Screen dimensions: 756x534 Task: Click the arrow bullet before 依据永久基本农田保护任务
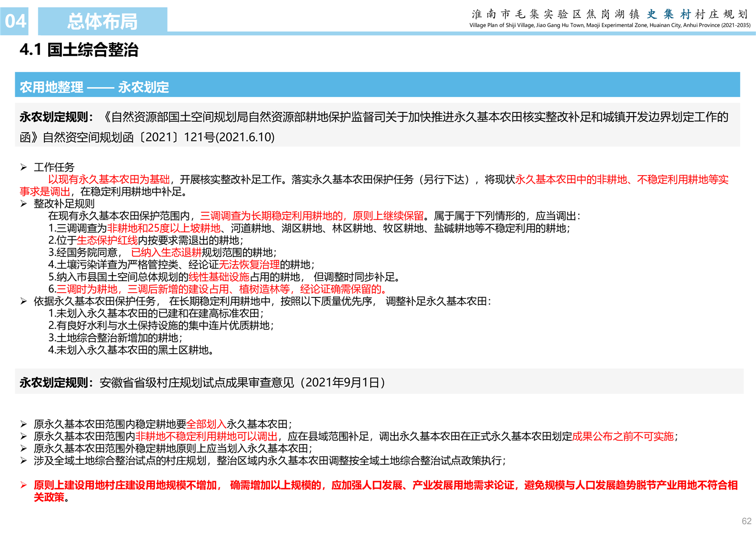[x=23, y=301]
